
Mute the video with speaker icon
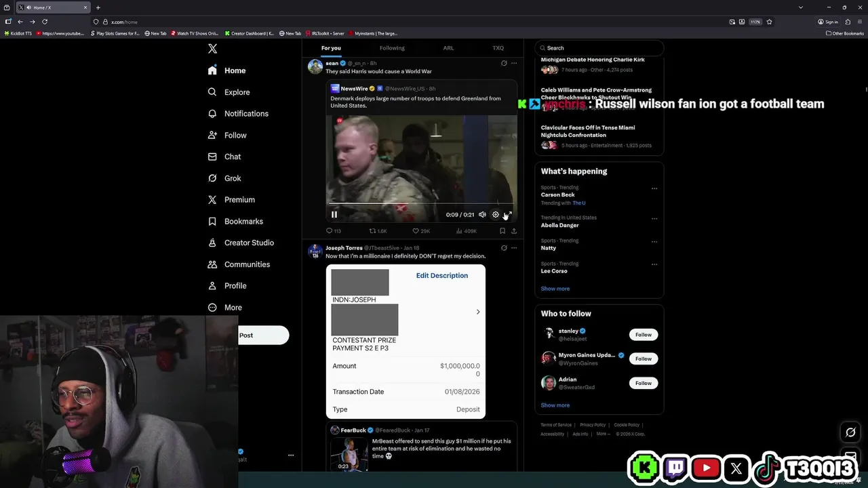(x=482, y=214)
